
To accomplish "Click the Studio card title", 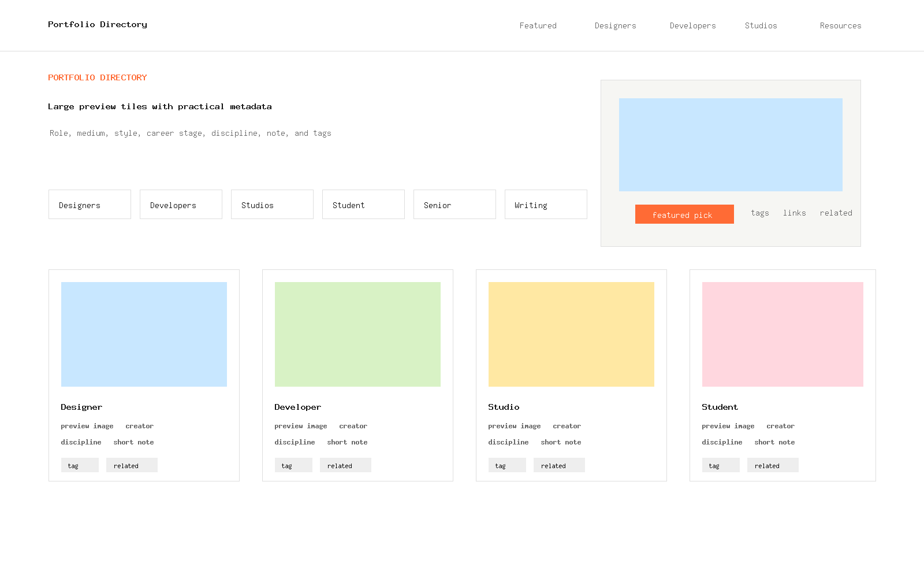I will [504, 407].
